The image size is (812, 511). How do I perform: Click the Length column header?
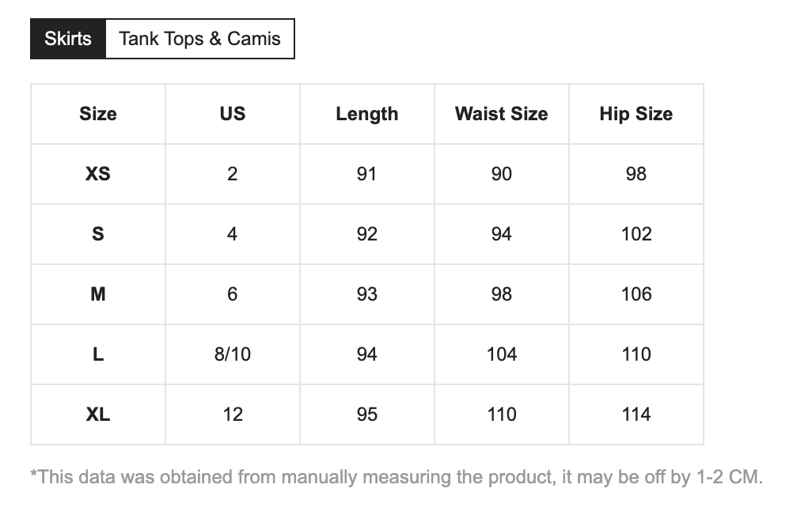(367, 114)
